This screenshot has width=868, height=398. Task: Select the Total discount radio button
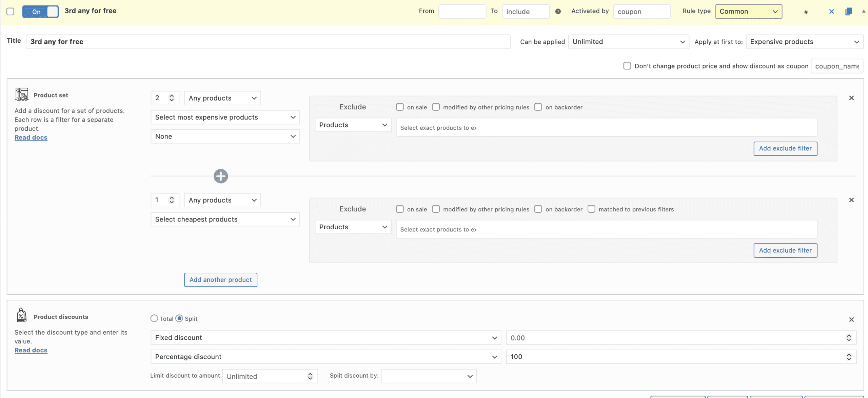pos(154,318)
